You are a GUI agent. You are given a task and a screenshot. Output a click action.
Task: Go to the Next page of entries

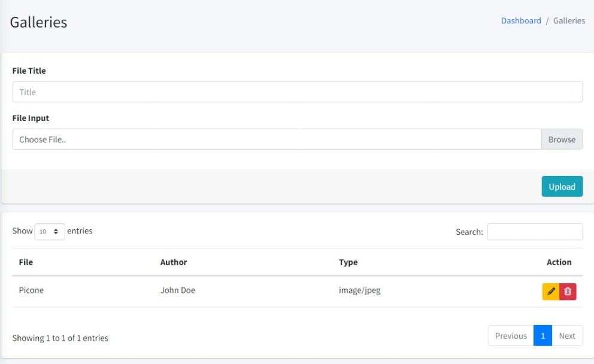(567, 336)
